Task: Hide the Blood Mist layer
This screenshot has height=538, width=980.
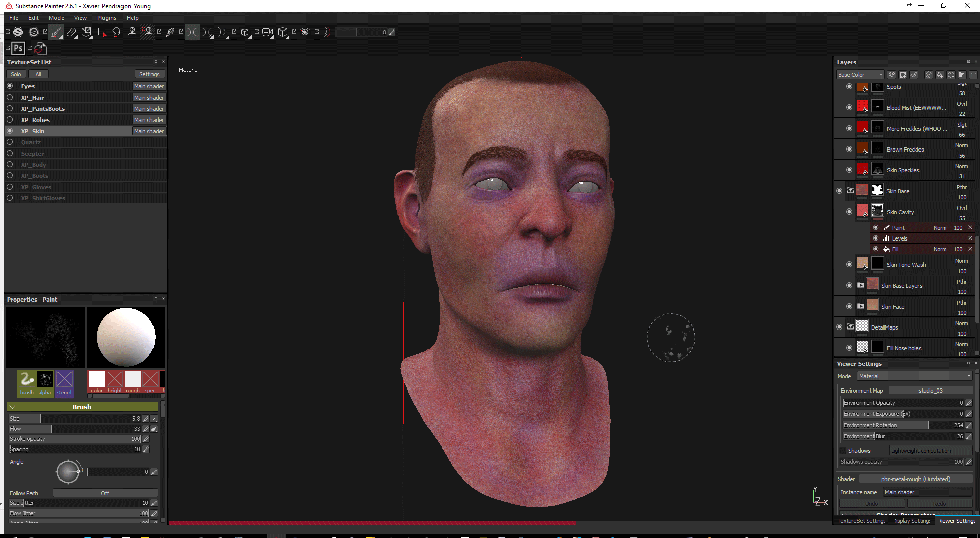Action: [x=849, y=107]
